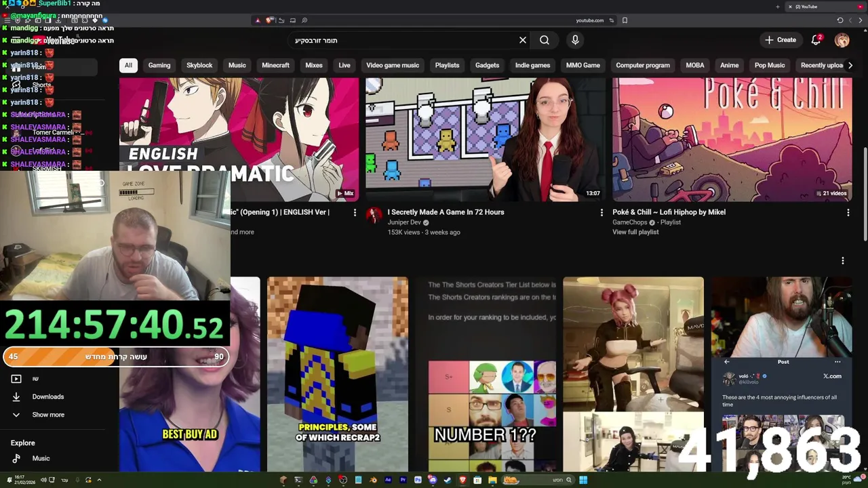The image size is (868, 488).
Task: Open a new browser tab with plus
Action: click(778, 7)
